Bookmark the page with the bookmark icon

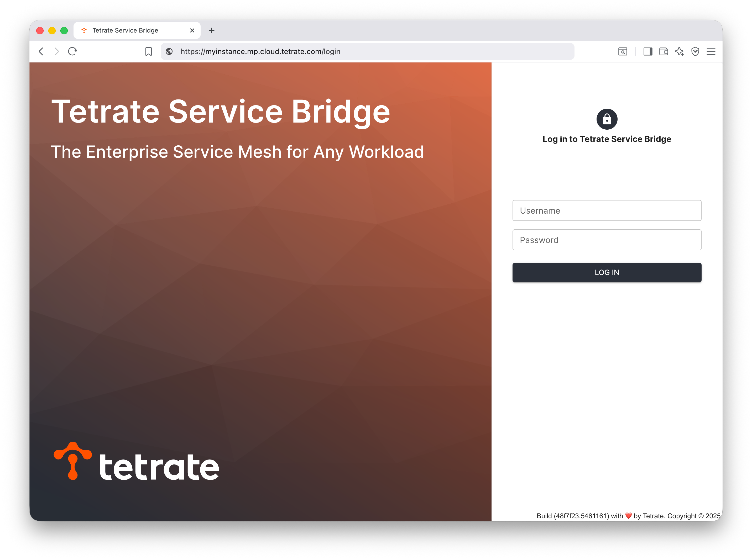pyautogui.click(x=149, y=51)
